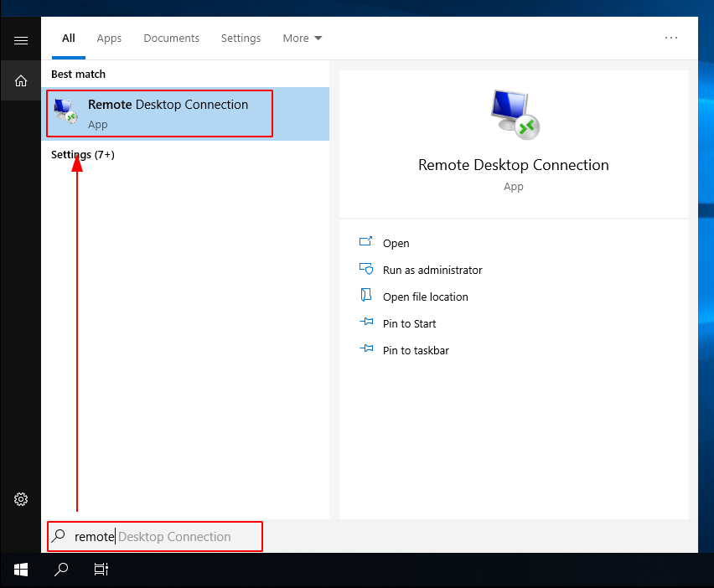Click the search box containing remote
The height and width of the screenshot is (588, 714).
pyautogui.click(x=155, y=536)
